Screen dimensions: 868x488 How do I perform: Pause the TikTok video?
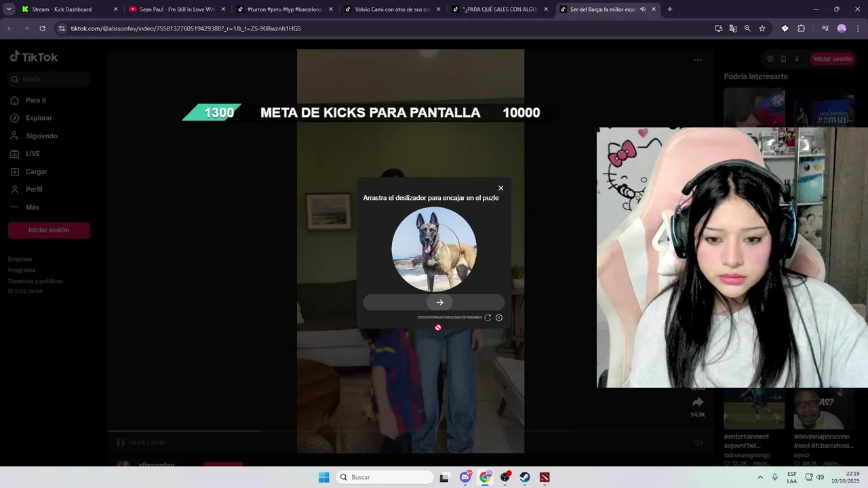[120, 443]
